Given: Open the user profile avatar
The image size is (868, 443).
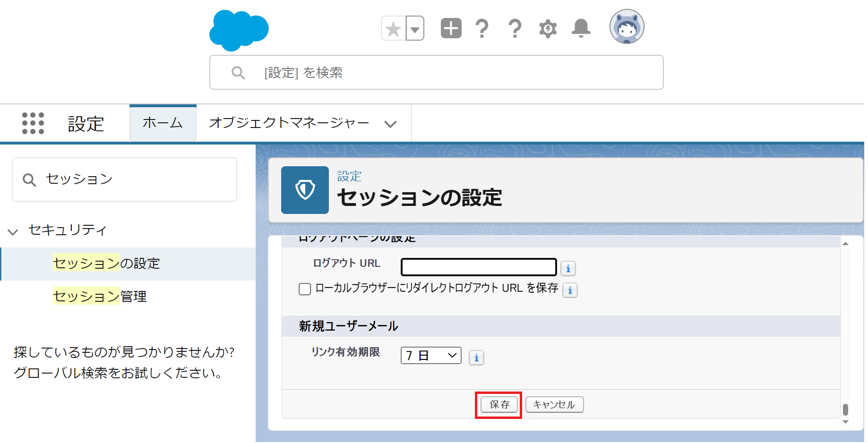Looking at the screenshot, I should pos(627,27).
